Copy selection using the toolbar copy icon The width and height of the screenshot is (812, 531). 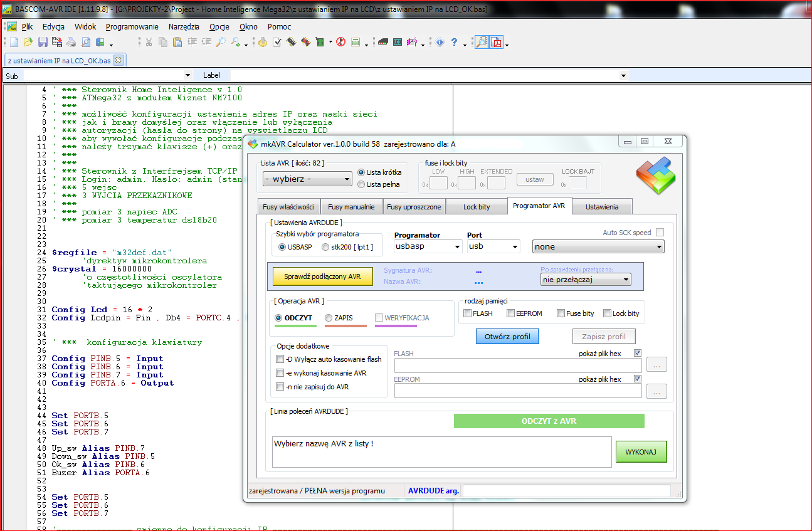click(x=163, y=43)
